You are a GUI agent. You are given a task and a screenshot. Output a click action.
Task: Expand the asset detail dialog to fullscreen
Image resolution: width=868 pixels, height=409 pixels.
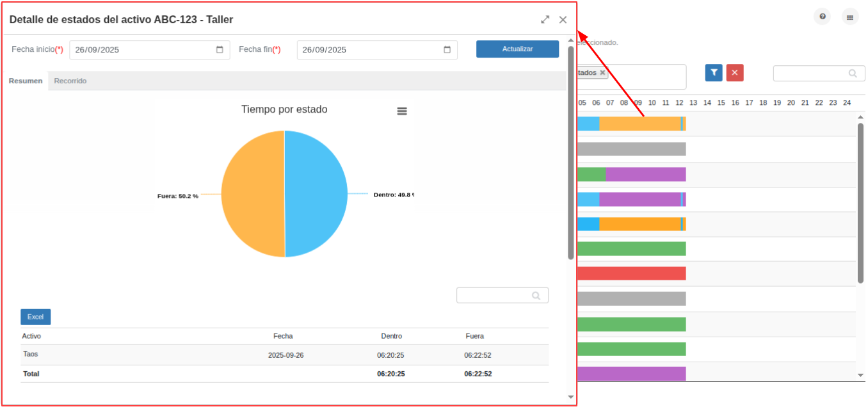click(x=545, y=20)
